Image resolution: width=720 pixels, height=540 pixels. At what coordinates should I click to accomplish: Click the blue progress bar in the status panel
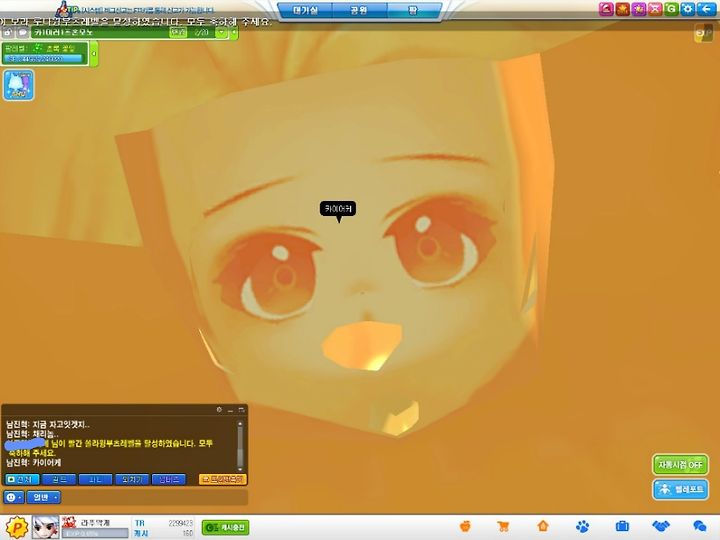[44, 59]
